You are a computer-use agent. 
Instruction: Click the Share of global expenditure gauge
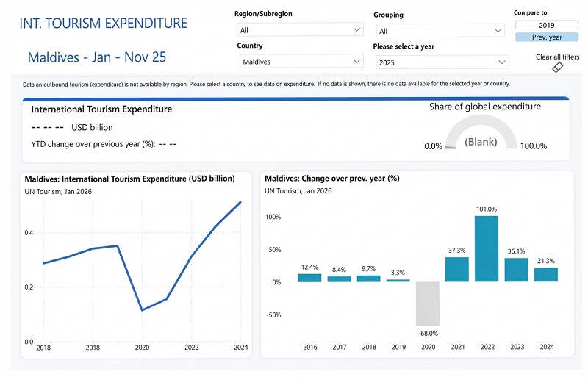tap(485, 136)
